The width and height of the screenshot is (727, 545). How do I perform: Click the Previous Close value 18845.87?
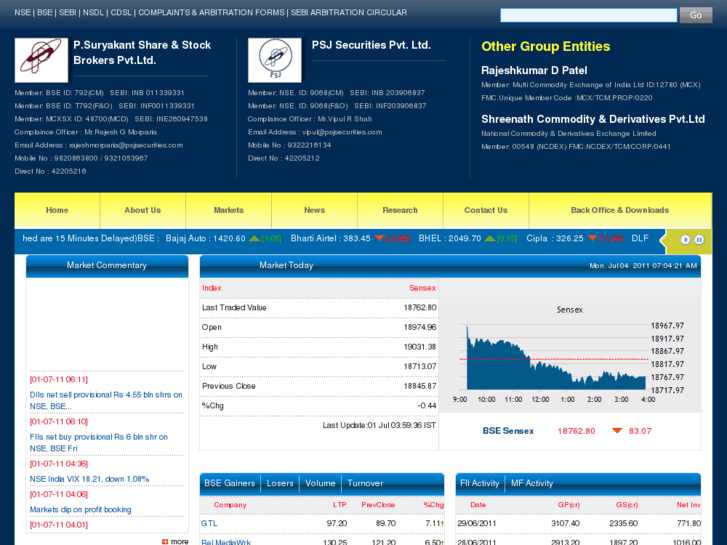420,386
